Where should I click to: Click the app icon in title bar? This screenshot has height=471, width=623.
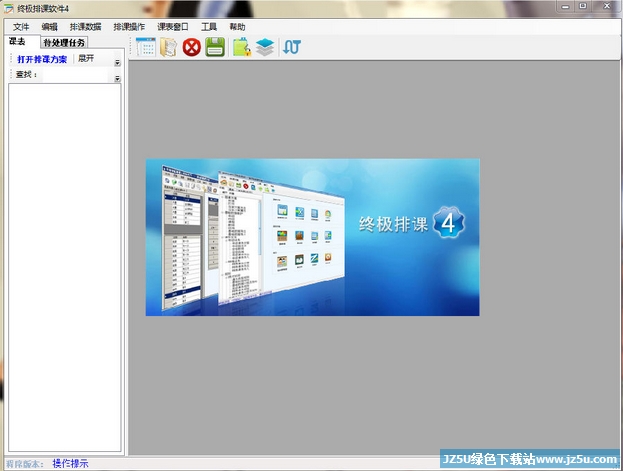(8, 8)
